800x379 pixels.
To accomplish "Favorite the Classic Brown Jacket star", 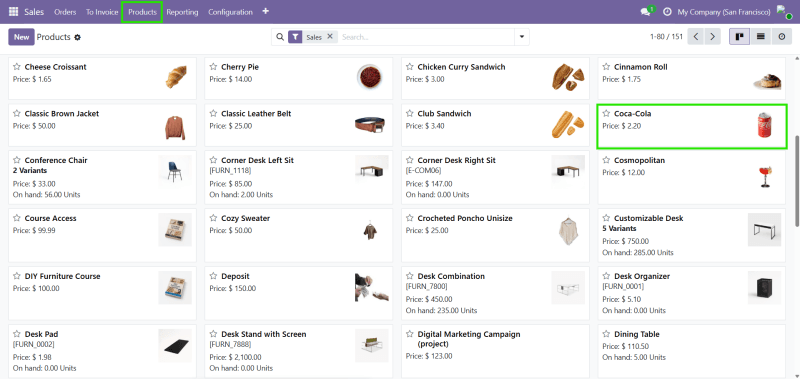I will click(x=17, y=113).
